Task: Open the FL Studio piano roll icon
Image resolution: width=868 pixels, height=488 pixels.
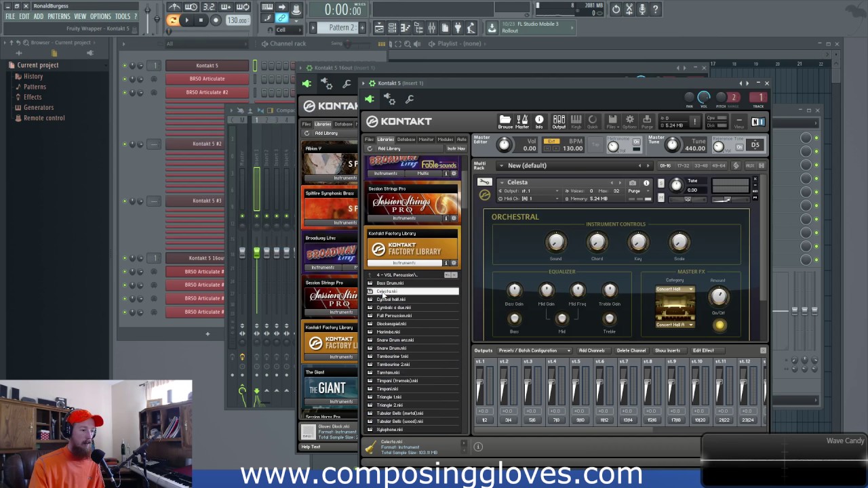Action: (406, 28)
